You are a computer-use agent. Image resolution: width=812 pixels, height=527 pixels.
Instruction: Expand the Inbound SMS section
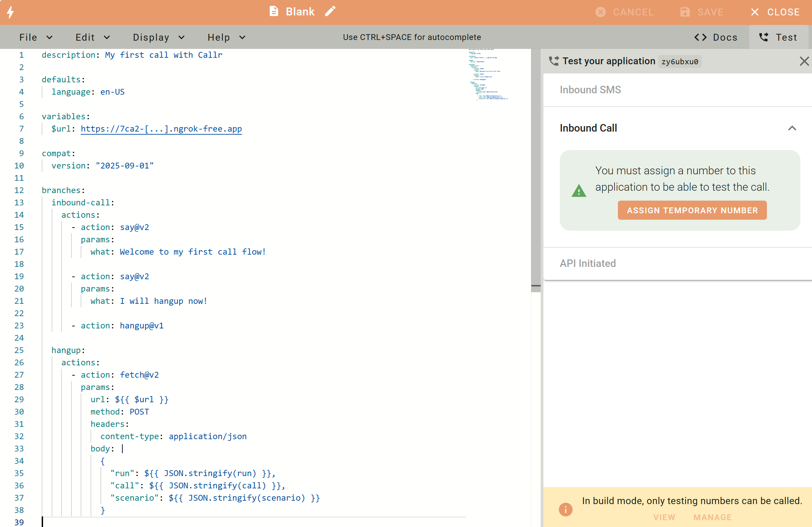(590, 90)
